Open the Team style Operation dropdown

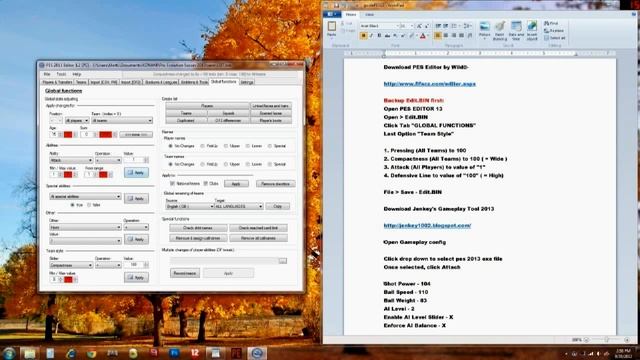[x=108, y=265]
